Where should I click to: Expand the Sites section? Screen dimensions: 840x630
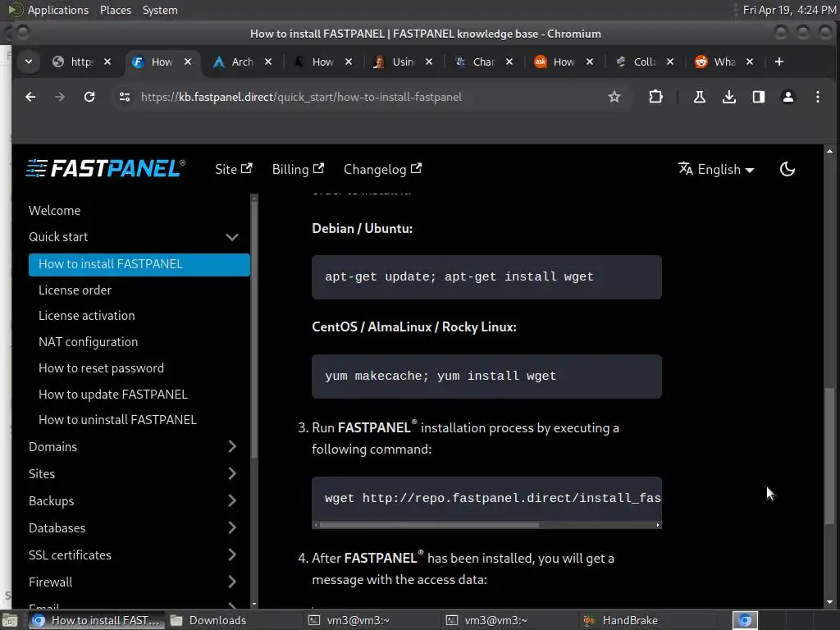(232, 473)
